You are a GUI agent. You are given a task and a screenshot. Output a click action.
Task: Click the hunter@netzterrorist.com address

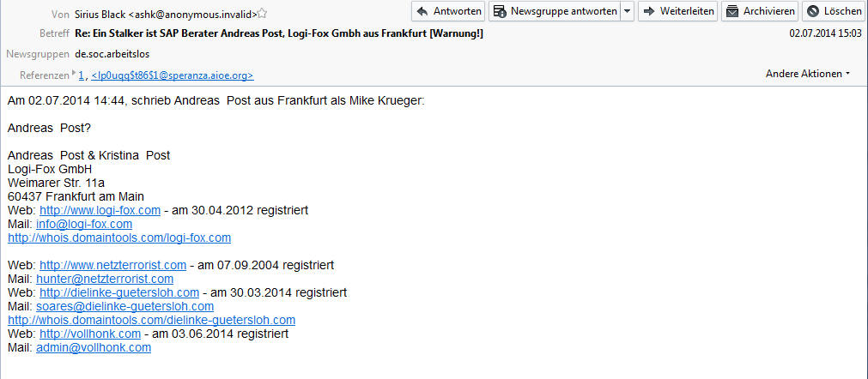click(105, 279)
